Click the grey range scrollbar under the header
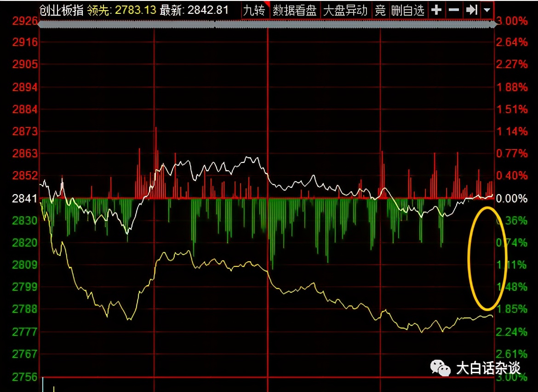Viewport: 538px width, 392px height. (267, 24)
